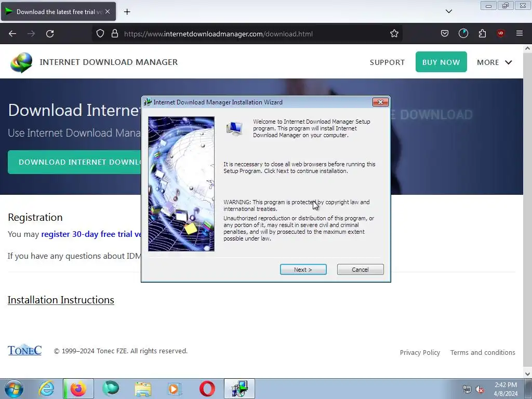Select the IDM installer taskbar item
This screenshot has height=399, width=532.
240,389
